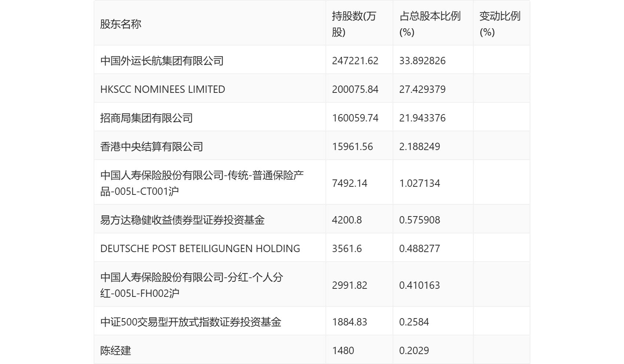Select DEUTSCHE POST BETEILIGUNGEN HOLDING name
Screen dimensions: 624x364
click(200, 248)
